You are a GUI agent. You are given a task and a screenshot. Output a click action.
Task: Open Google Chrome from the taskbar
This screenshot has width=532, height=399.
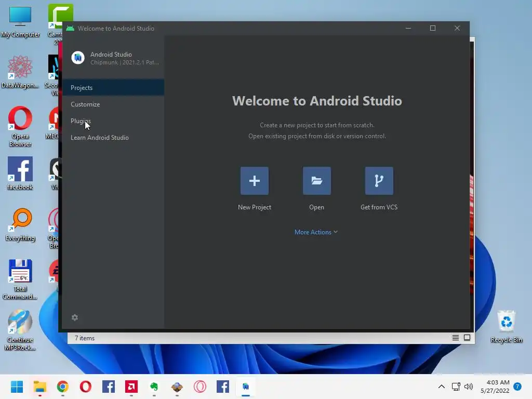pyautogui.click(x=63, y=387)
